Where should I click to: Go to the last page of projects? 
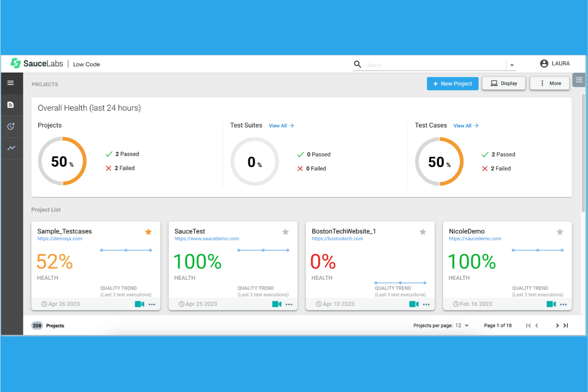[566, 325]
